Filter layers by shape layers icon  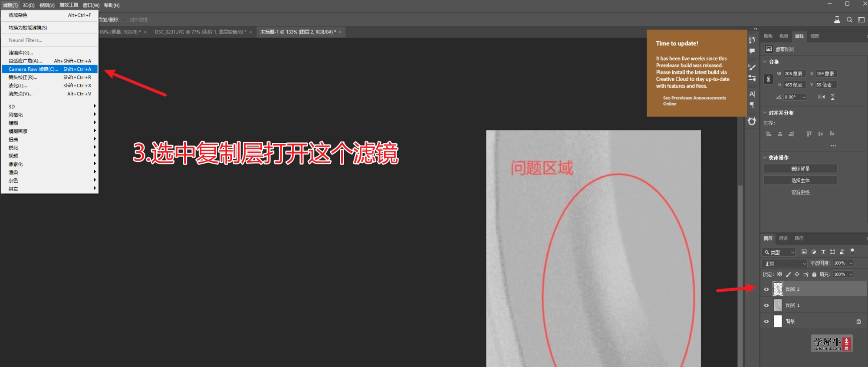(832, 252)
